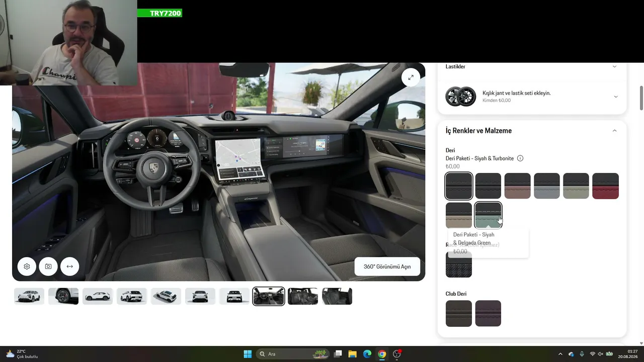
Task: Select the dark purple Club Deri swatch
Action: [488, 314]
